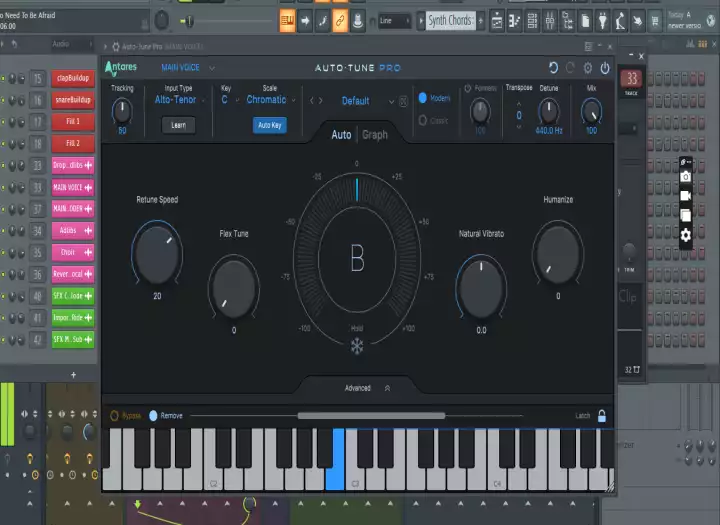The image size is (720, 525).
Task: Select Modern mode radio button
Action: tap(422, 98)
